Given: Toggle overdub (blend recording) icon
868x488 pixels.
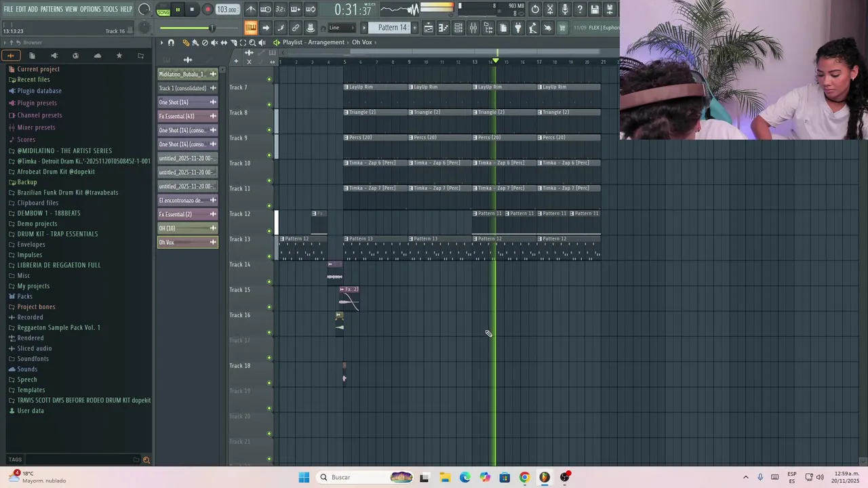Looking at the screenshot, I should tap(296, 9).
